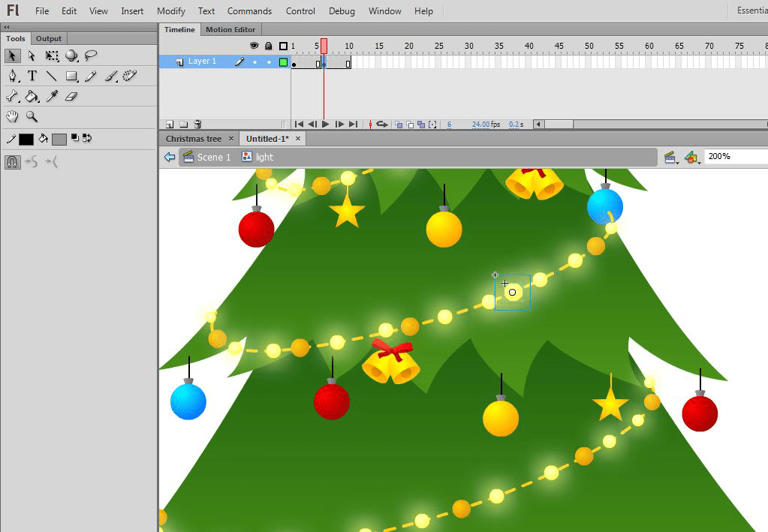Switch to the Motion Editor tab
The width and height of the screenshot is (768, 532).
[230, 29]
